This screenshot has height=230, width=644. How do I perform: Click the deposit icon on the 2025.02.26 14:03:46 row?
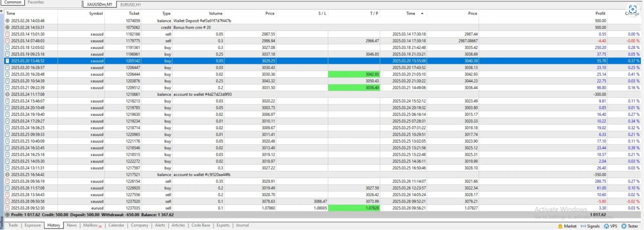click(7, 21)
